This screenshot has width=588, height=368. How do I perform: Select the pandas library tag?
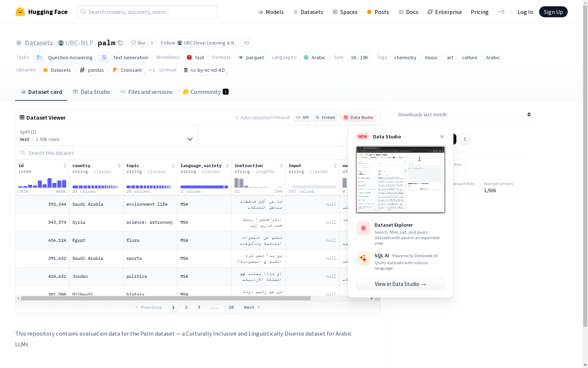coord(92,70)
